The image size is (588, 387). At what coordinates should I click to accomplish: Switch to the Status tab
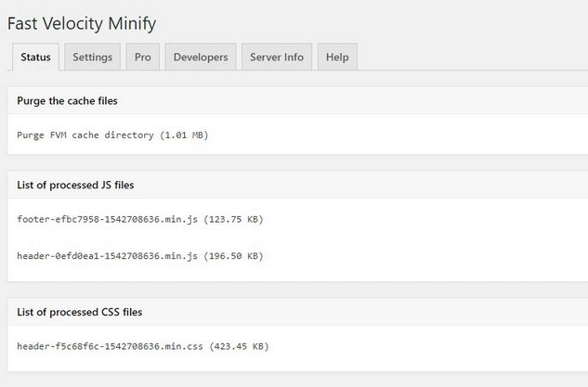coord(35,57)
